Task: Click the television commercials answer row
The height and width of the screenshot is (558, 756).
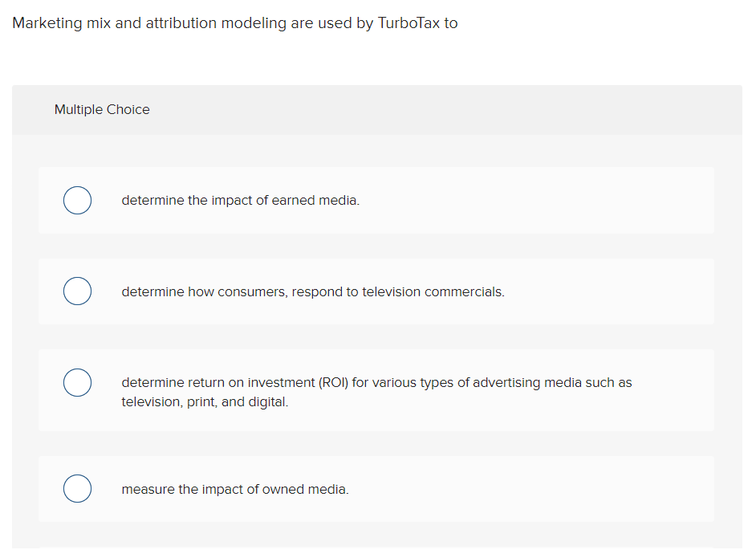Action: 312,291
